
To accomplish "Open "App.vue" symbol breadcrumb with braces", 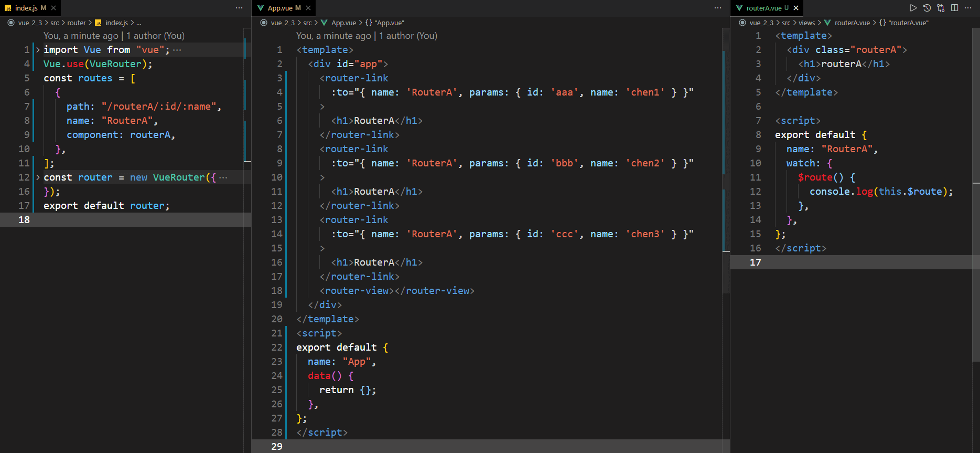I will tap(385, 23).
